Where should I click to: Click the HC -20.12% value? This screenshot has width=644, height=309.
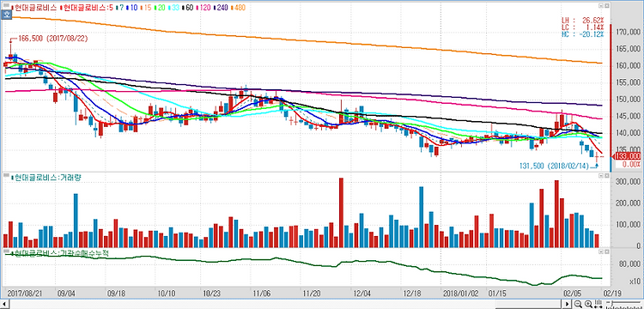click(x=583, y=34)
